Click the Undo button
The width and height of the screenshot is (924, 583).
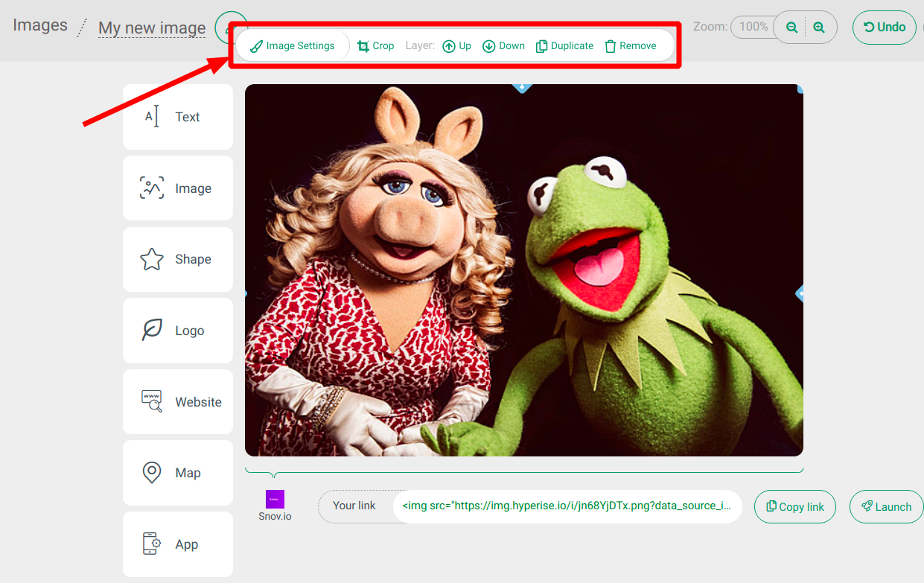885,28
